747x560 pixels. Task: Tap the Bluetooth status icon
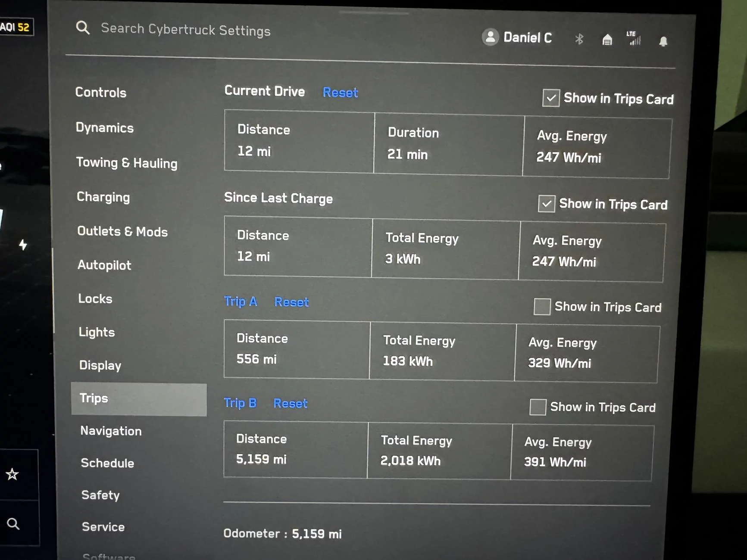point(579,39)
